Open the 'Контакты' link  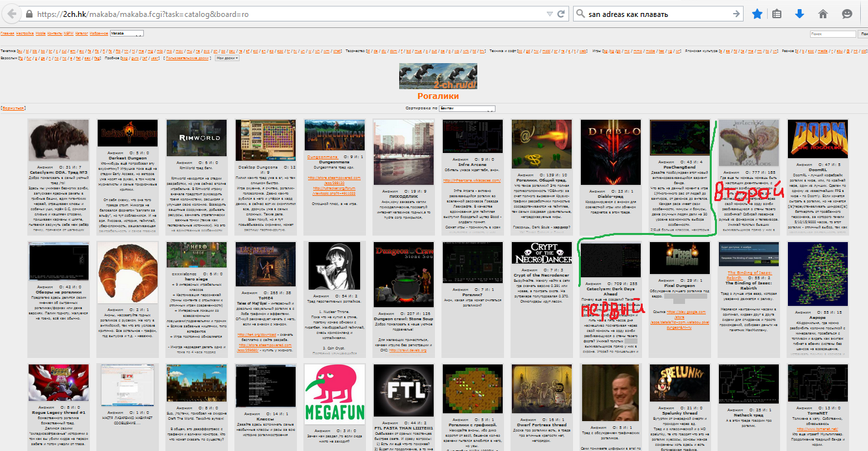tap(56, 33)
